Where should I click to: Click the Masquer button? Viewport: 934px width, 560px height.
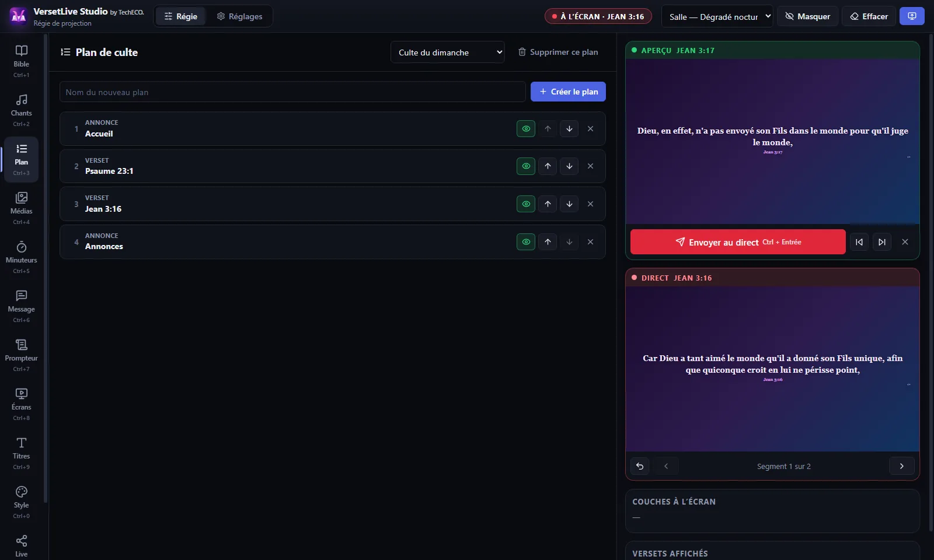[808, 16]
